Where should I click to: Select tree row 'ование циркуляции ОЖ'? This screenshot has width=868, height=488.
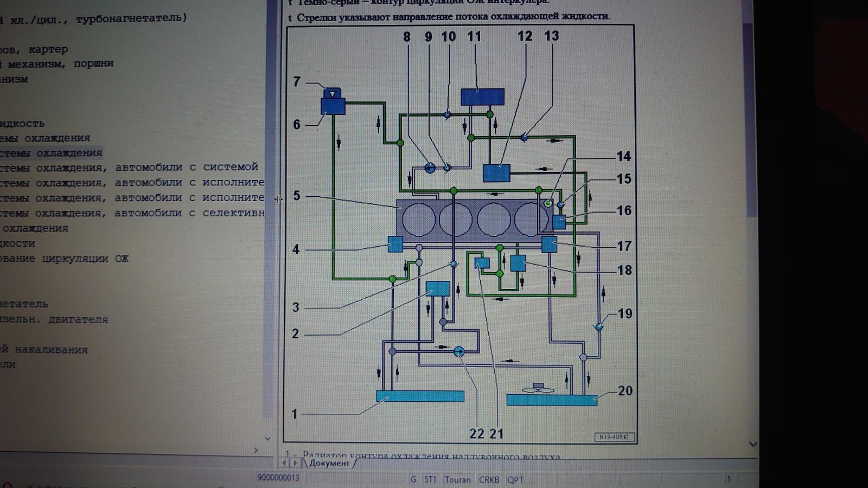pos(65,259)
